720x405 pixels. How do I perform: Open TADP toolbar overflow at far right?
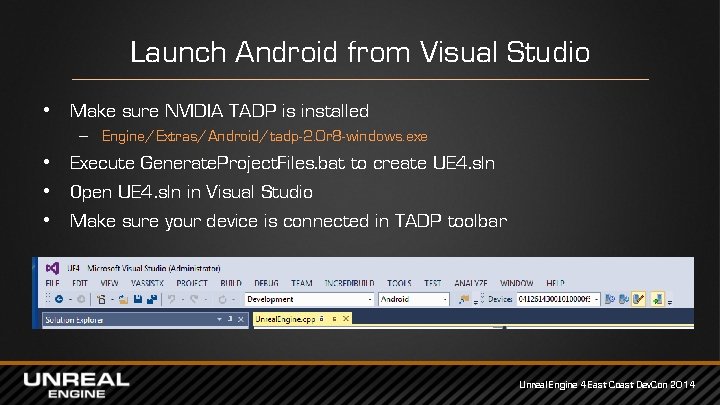tap(670, 302)
